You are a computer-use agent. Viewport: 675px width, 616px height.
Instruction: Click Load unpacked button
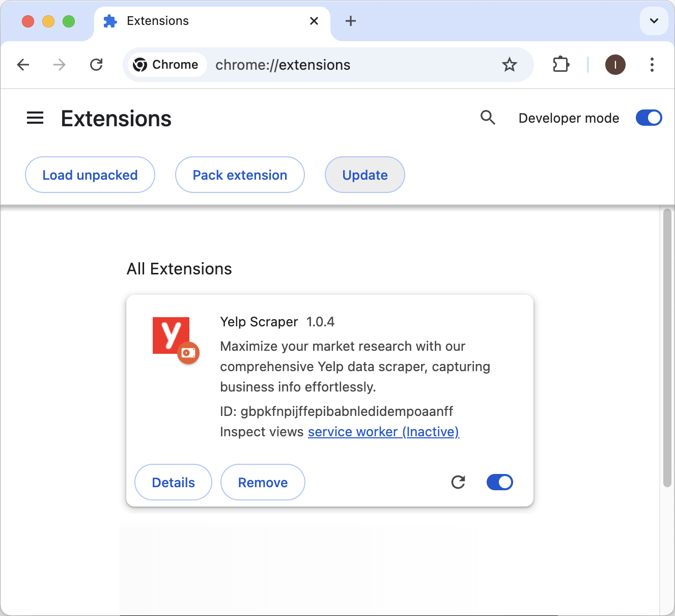click(90, 175)
